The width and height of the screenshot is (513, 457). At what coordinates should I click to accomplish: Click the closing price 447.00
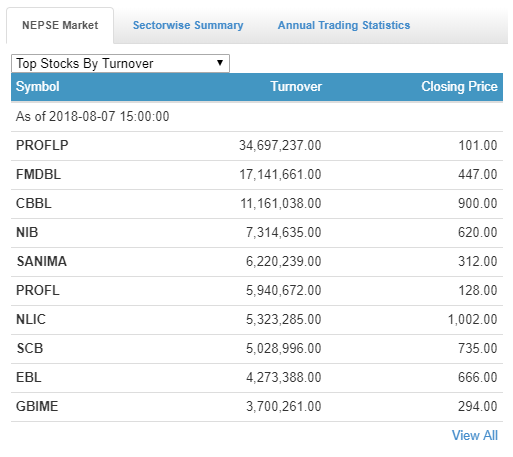[478, 174]
